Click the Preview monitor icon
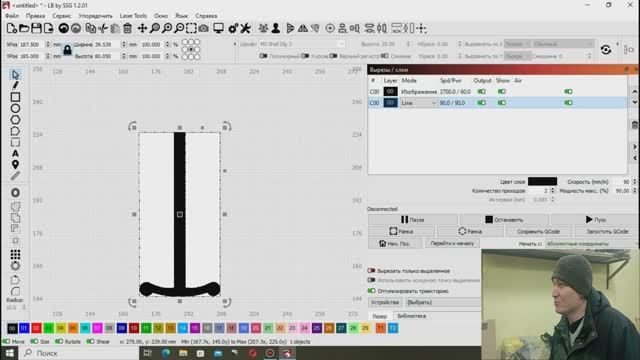640x360 pixels. pos(218,28)
